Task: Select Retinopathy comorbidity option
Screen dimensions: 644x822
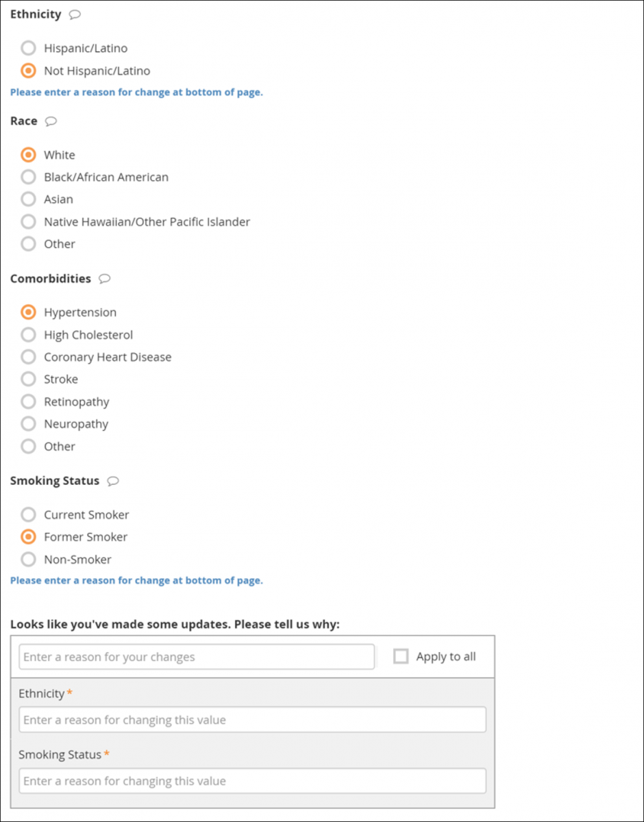Action: pyautogui.click(x=28, y=401)
